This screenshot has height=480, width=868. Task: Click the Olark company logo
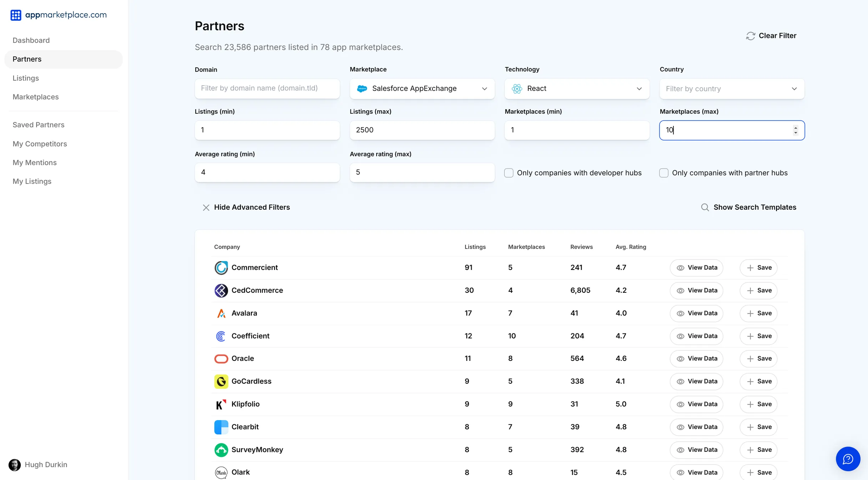point(221,473)
